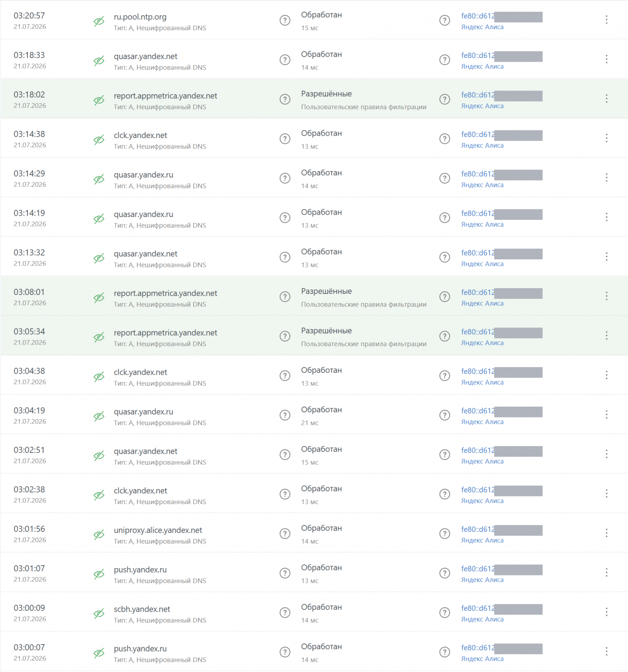Click the question mark next to scbh.yandex.net
Screen dimensions: 628x672
285,612
